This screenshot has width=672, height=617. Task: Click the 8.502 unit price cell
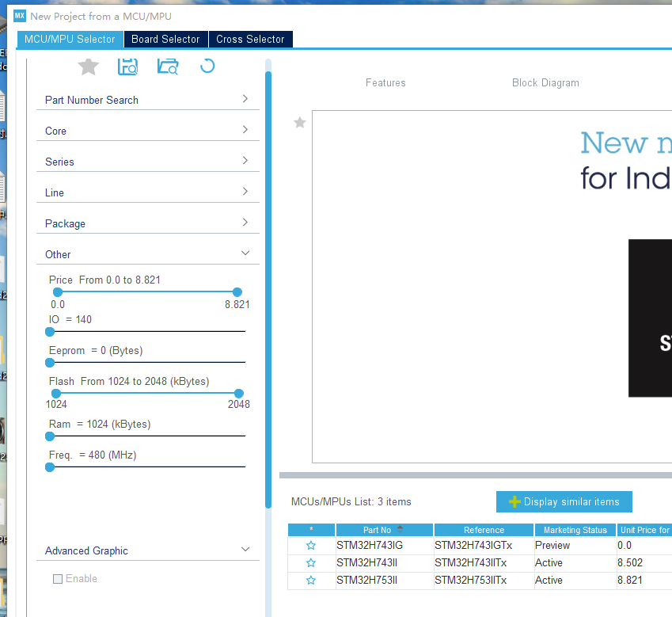point(644,563)
